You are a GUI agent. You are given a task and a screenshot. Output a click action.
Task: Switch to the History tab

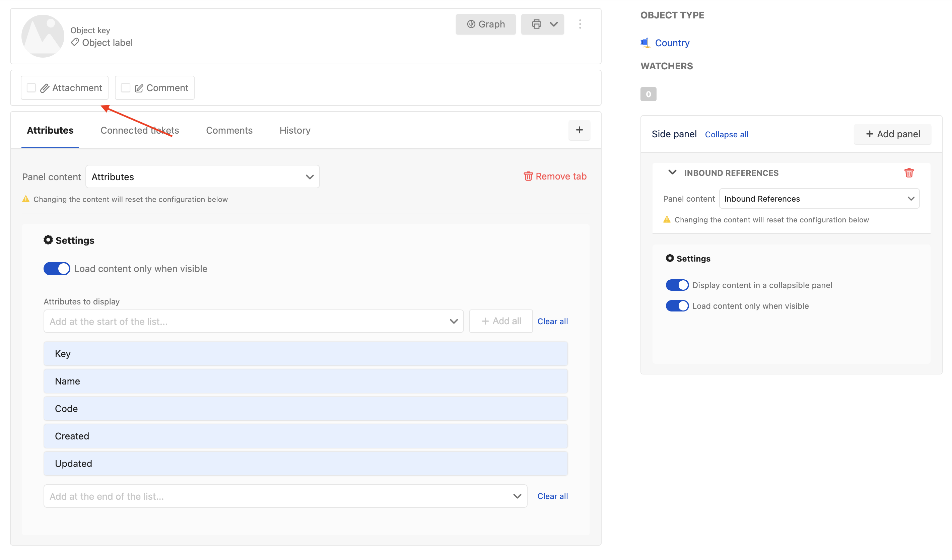(295, 130)
